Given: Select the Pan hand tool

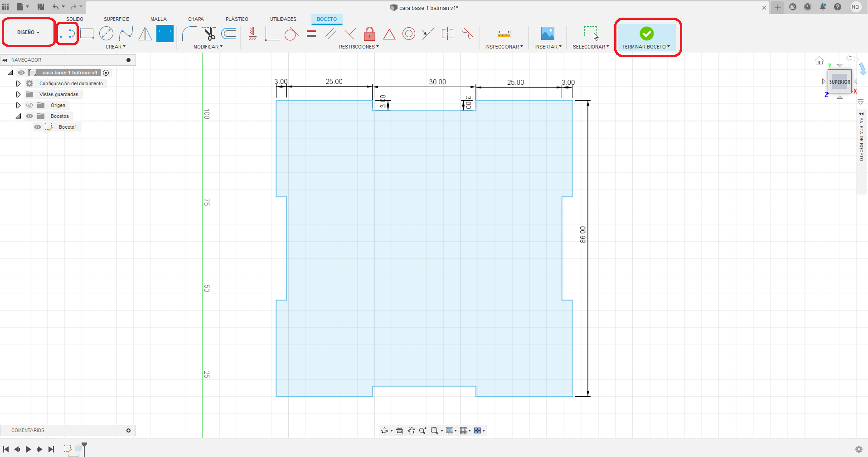Looking at the screenshot, I should click(x=411, y=431).
